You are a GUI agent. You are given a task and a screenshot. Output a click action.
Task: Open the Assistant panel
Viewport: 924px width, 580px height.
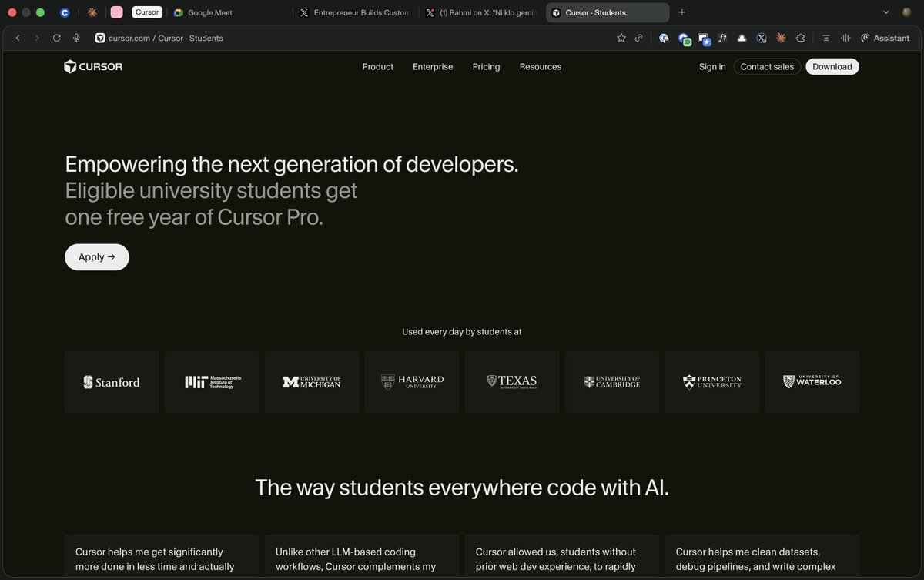point(885,38)
